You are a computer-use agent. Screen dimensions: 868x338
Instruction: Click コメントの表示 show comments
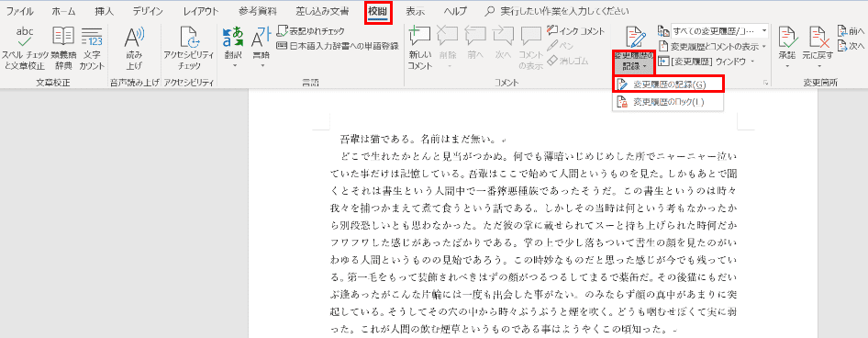[530, 47]
